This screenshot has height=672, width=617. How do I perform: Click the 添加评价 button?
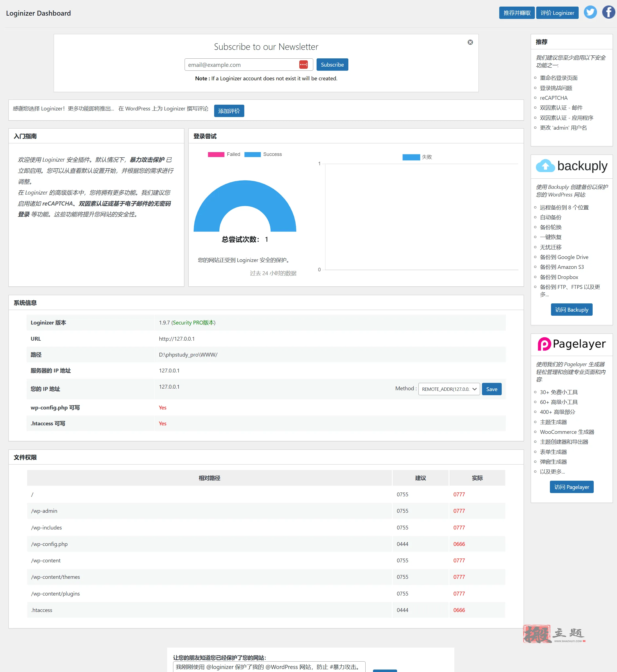point(229,111)
